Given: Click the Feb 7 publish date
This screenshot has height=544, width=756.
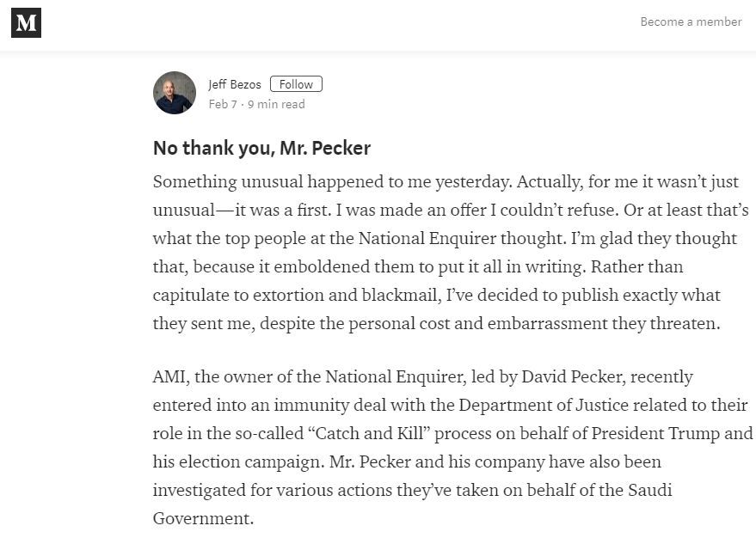Looking at the screenshot, I should coord(223,104).
